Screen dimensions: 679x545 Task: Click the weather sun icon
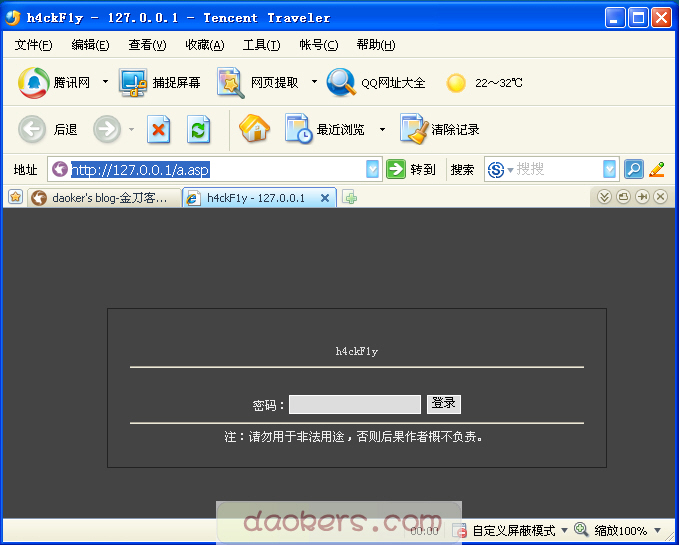456,83
